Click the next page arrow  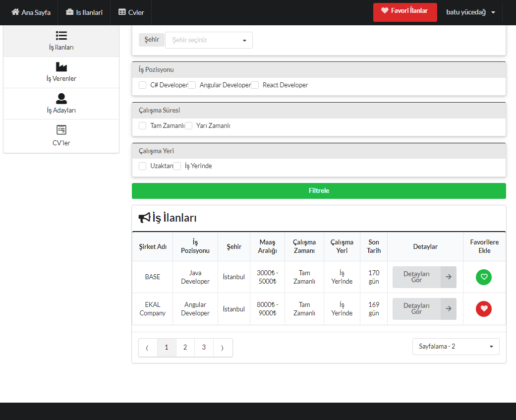pyautogui.click(x=223, y=348)
